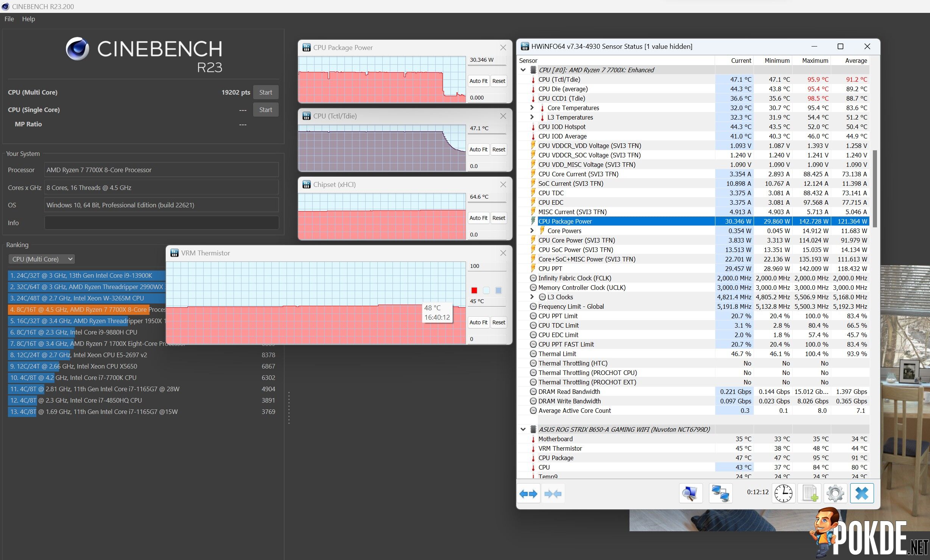Click the Current column header
The image size is (930, 560).
click(734, 61)
